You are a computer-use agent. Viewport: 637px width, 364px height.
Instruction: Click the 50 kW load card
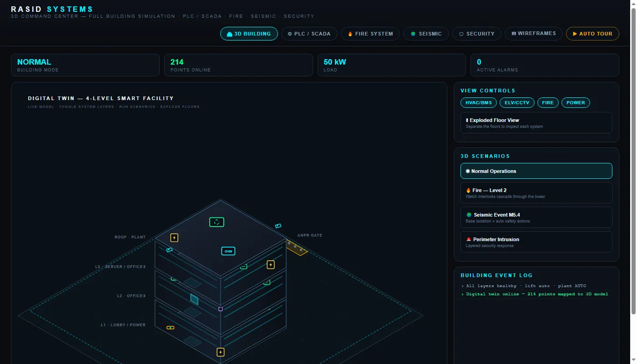391,65
